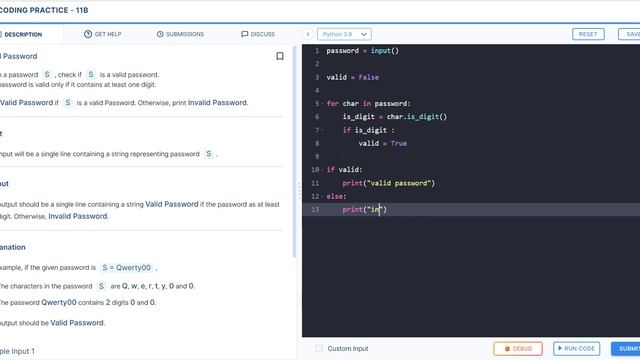Execute the program with Run Code
Screen dimensions: 640x360
pyautogui.click(x=576, y=349)
